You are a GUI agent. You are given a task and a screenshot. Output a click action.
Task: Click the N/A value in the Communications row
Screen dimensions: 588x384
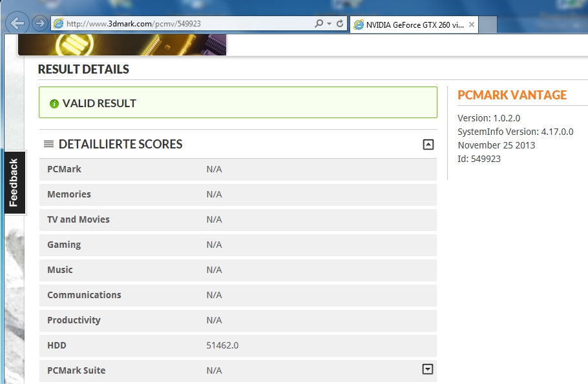pos(214,295)
